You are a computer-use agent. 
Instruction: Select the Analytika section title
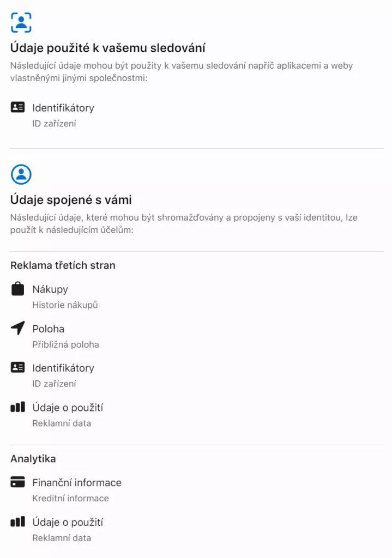[x=33, y=459]
